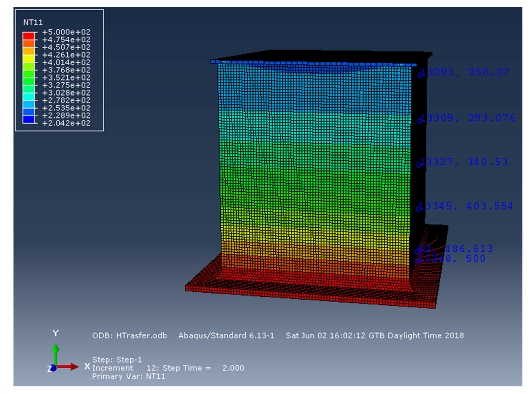This screenshot has width=532, height=394.
Task: Select the node probe label 13291, 258.07
Action: point(465,72)
